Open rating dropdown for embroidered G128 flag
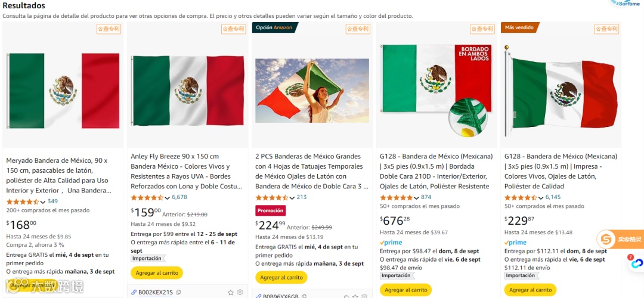The image size is (644, 298). click(416, 197)
